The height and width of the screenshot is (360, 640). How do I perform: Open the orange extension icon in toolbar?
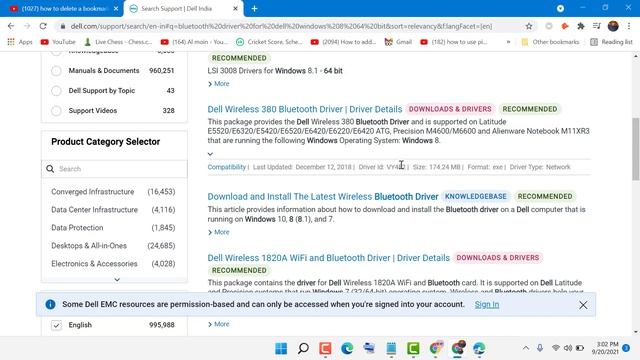pyautogui.click(x=565, y=26)
